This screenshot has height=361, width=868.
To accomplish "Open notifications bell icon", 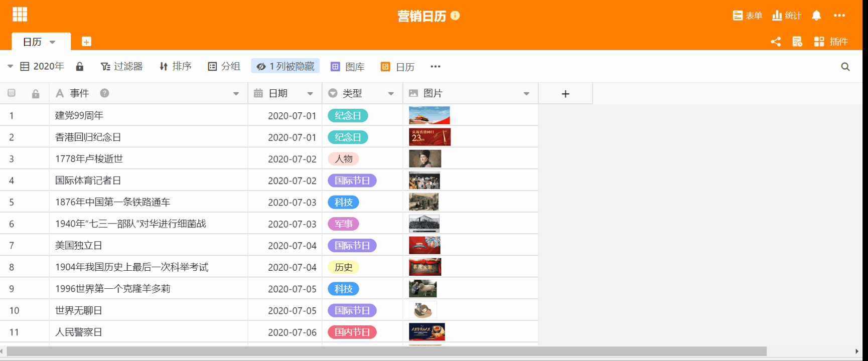I will (816, 16).
